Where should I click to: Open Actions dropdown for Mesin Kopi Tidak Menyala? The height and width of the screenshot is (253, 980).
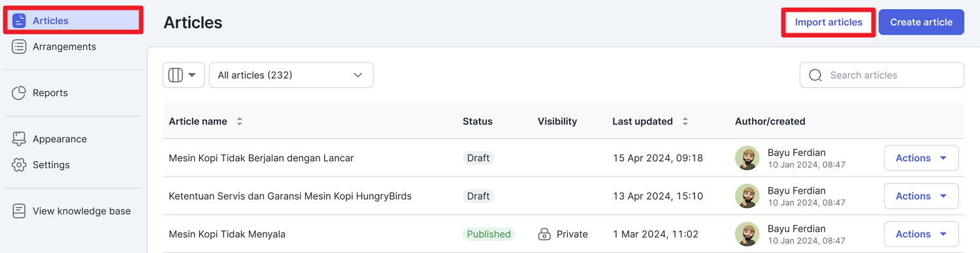point(921,234)
